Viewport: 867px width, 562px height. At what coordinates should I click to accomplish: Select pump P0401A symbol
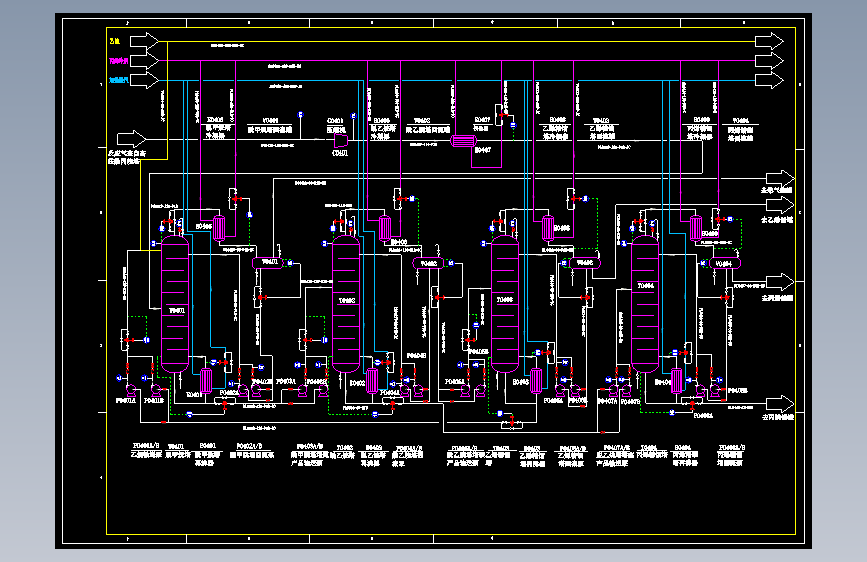tap(130, 390)
